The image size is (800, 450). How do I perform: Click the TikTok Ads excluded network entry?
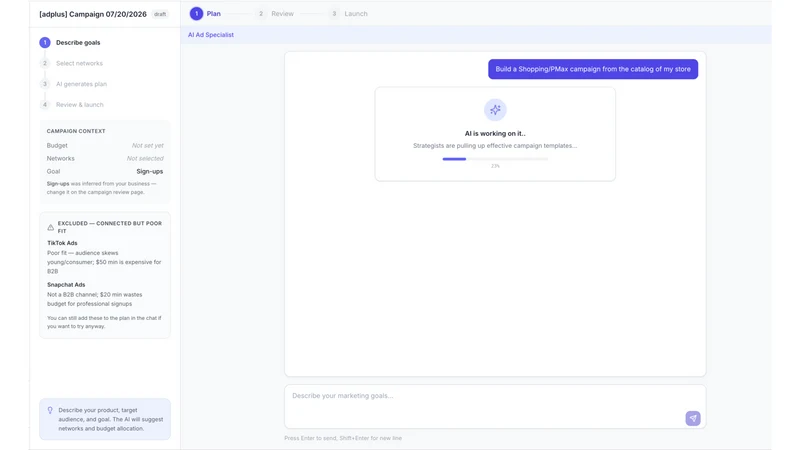104,257
